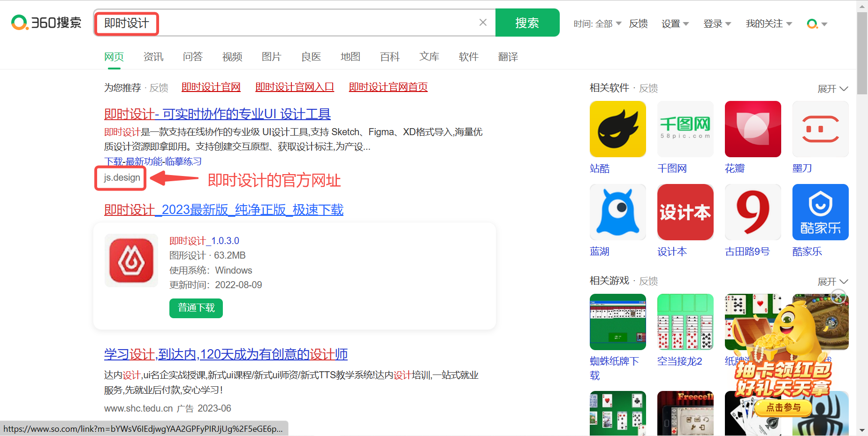Click the 古田路9号 text label
The height and width of the screenshot is (436, 868).
coord(747,252)
